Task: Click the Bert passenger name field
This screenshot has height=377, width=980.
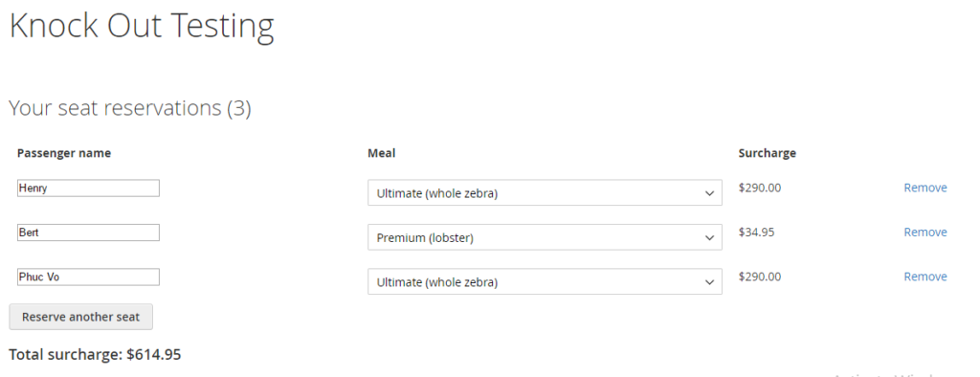Action: click(88, 233)
